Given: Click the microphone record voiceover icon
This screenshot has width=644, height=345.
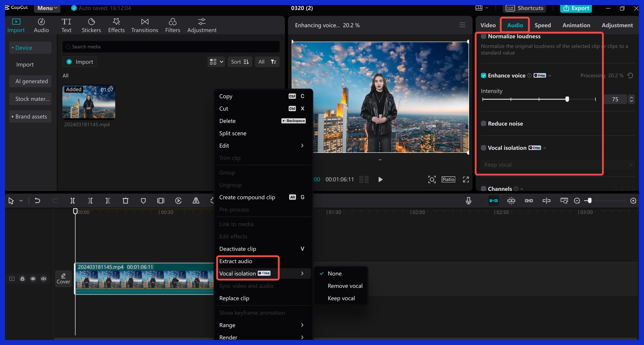Looking at the screenshot, I should (468, 201).
